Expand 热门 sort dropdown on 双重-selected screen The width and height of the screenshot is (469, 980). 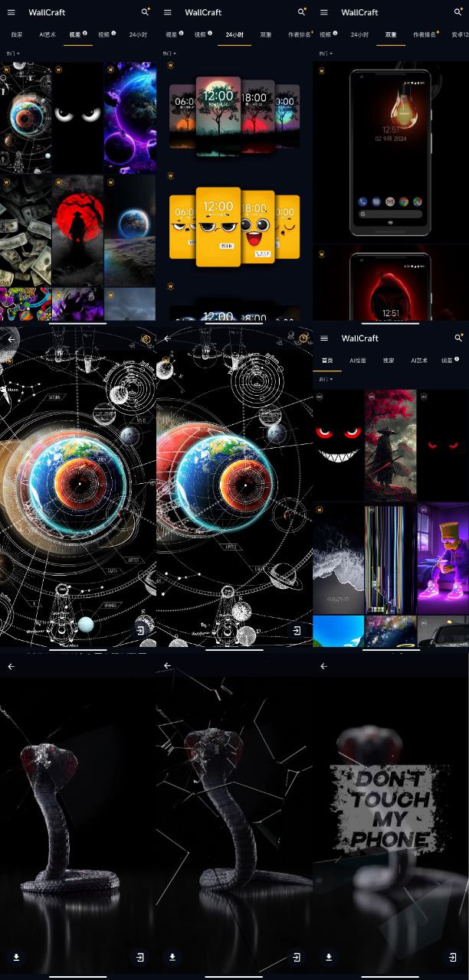326,54
